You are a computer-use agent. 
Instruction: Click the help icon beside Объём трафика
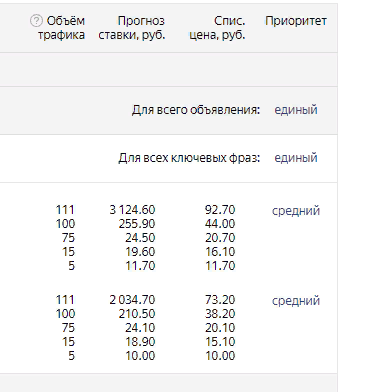(x=36, y=21)
